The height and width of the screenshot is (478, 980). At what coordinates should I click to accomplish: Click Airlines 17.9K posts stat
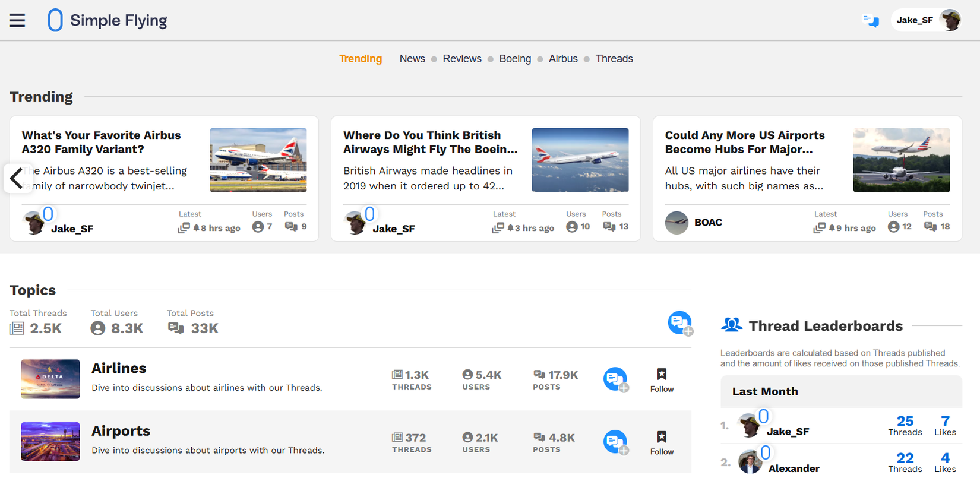(x=555, y=379)
